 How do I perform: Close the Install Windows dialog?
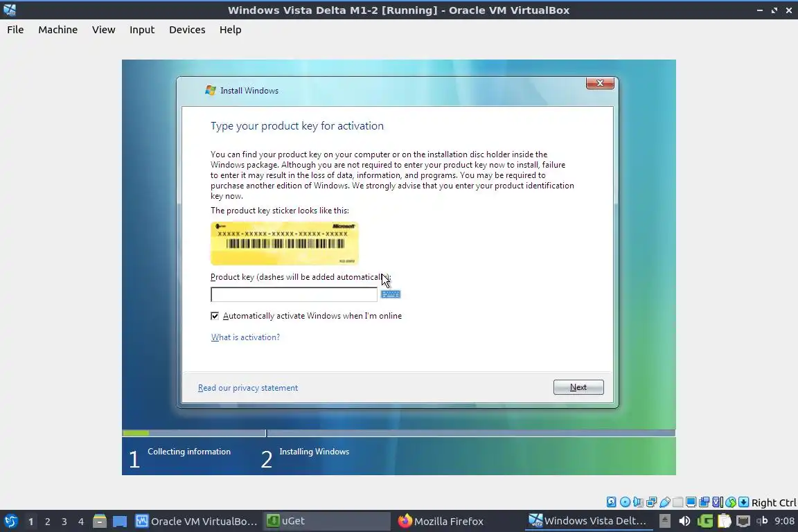[x=600, y=83]
